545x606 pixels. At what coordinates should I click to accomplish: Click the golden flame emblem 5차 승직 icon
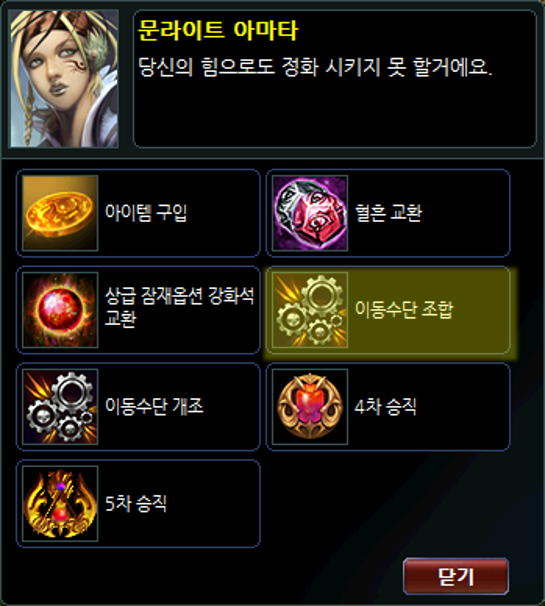(60, 504)
